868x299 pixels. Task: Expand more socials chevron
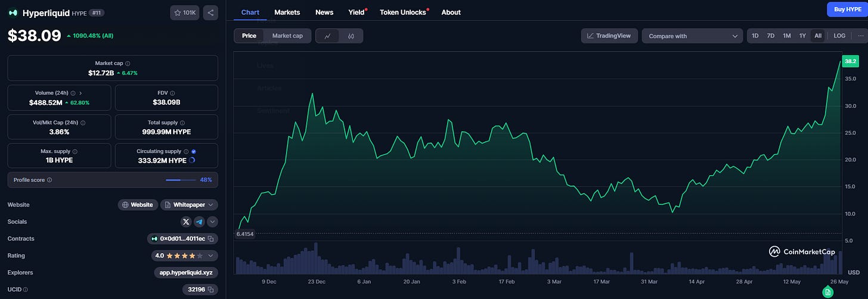point(212,222)
